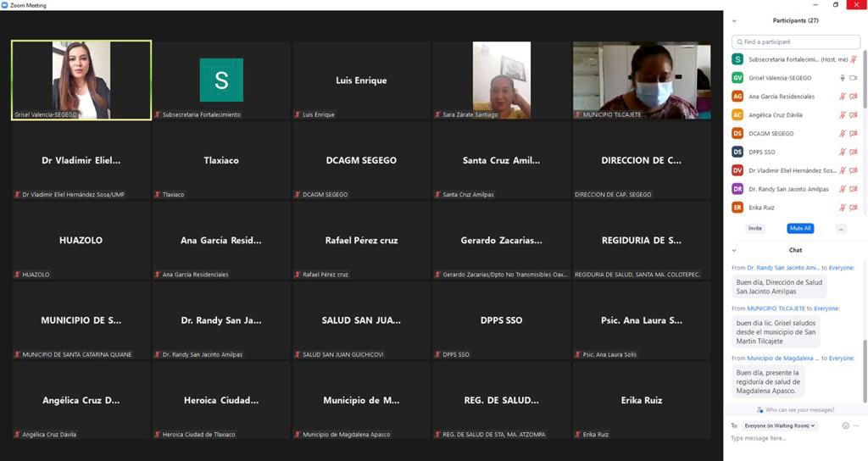Click Subsecretaria host avatar in participant list
This screenshot has width=868, height=461.
[737, 59]
